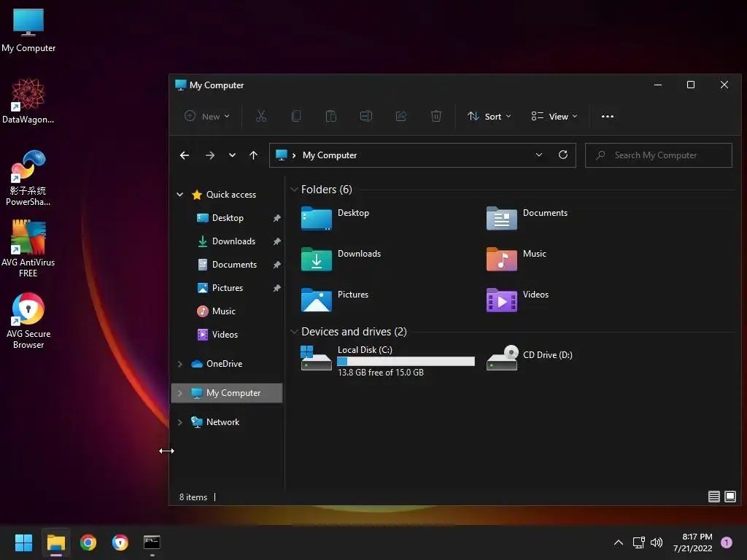This screenshot has width=747, height=560.
Task: Open Chrome from the taskbar
Action: pyautogui.click(x=88, y=542)
